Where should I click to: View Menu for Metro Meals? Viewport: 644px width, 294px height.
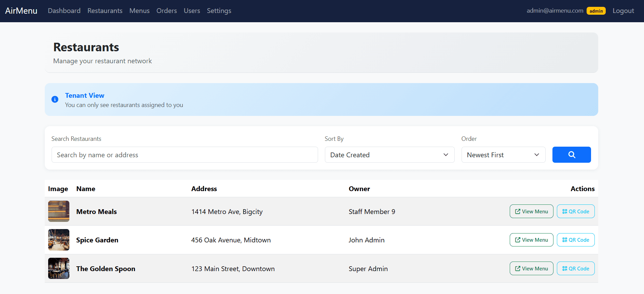pyautogui.click(x=531, y=212)
